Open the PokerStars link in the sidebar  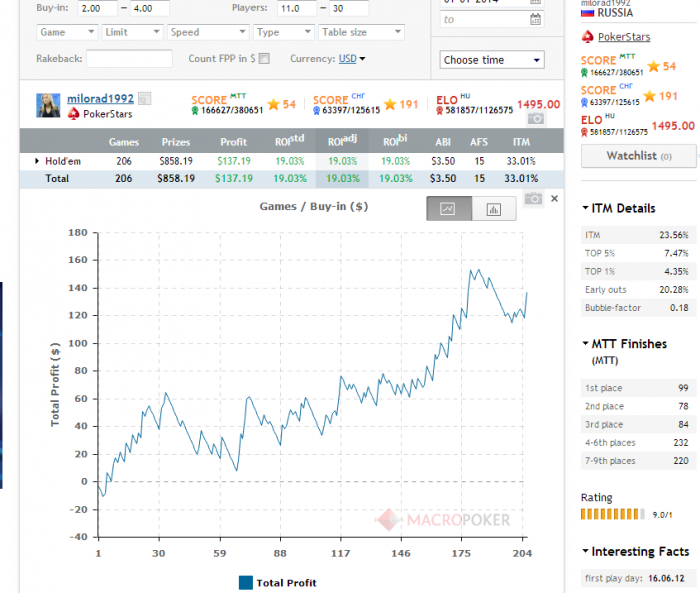pyautogui.click(x=624, y=37)
